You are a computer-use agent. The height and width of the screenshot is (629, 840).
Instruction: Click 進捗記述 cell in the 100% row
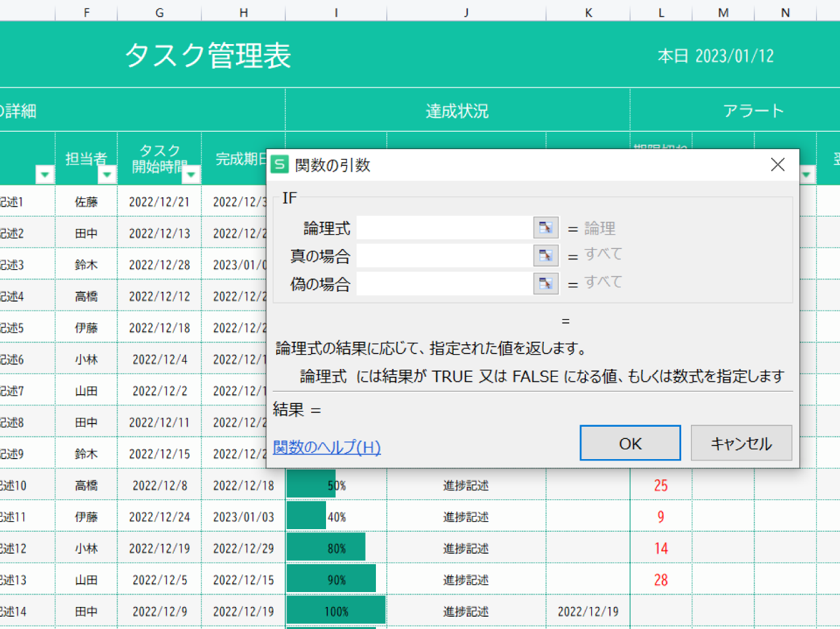pyautogui.click(x=466, y=611)
